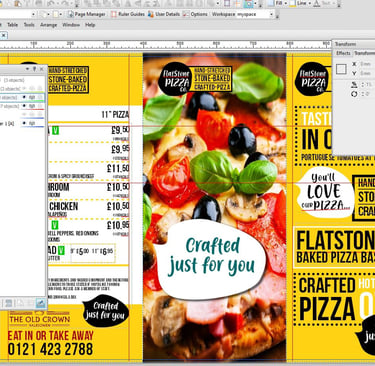Close the floating Layers panel
This screenshot has height=366, width=375.
(41, 69)
